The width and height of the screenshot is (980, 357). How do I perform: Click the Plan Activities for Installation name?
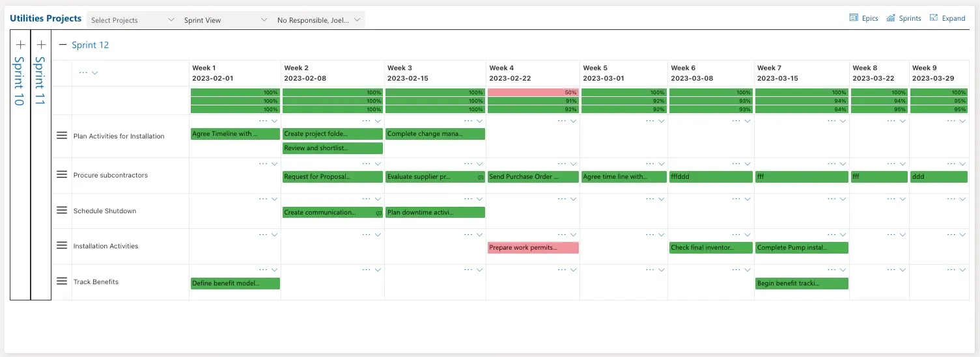tap(119, 136)
